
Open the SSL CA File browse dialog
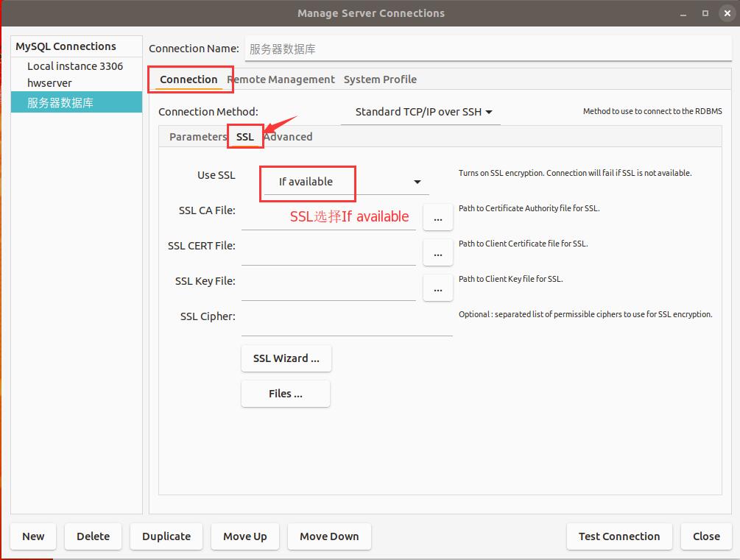(437, 216)
